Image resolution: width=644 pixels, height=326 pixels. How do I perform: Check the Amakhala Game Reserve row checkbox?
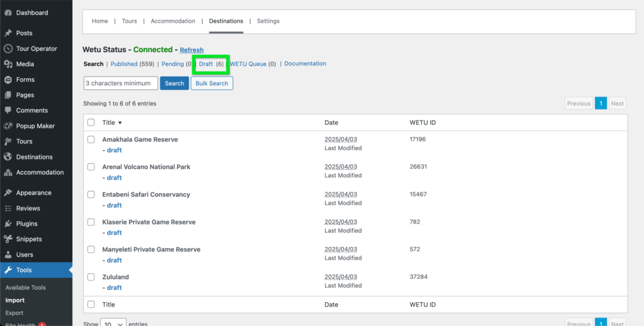point(91,139)
